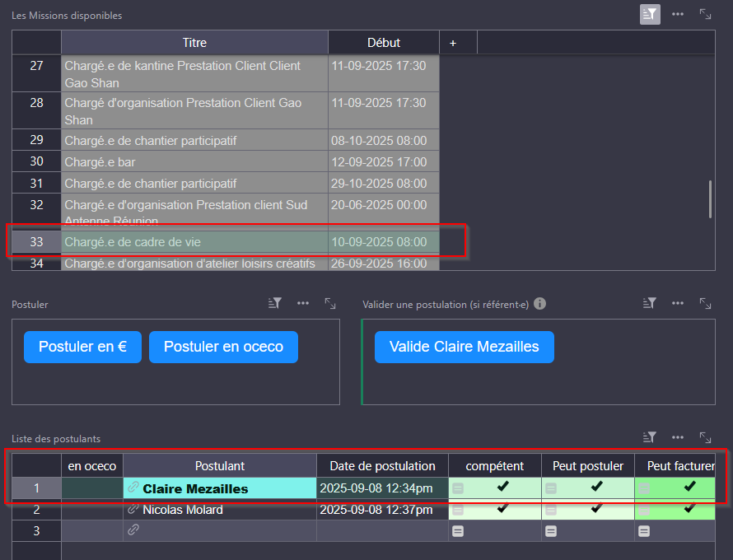Click the link icon next to Nicolas Molard
The height and width of the screenshot is (560, 733).
(133, 510)
